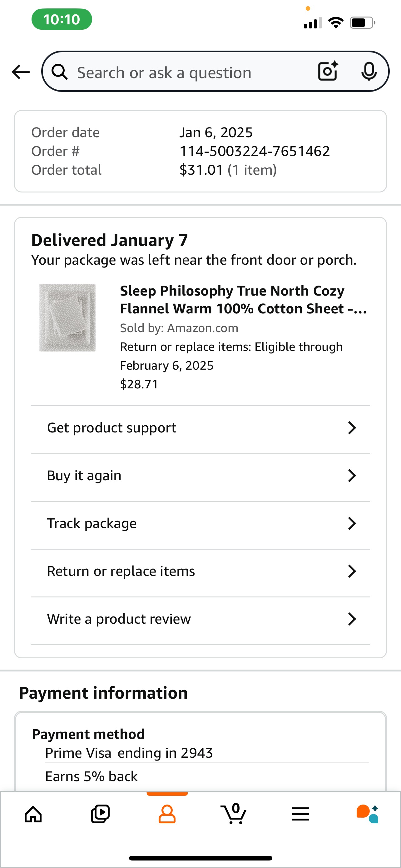401x868 pixels.
Task: Tap the back arrow icon
Action: 21,72
